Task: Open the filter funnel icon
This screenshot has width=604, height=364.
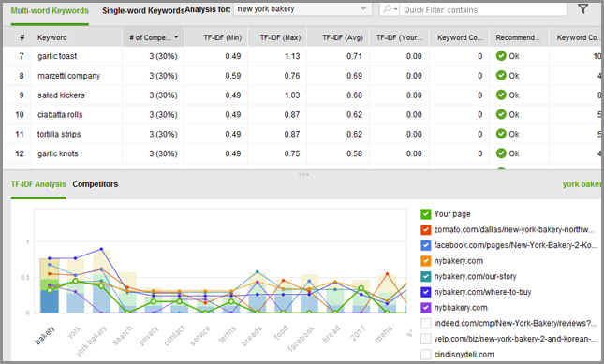Action: [582, 8]
